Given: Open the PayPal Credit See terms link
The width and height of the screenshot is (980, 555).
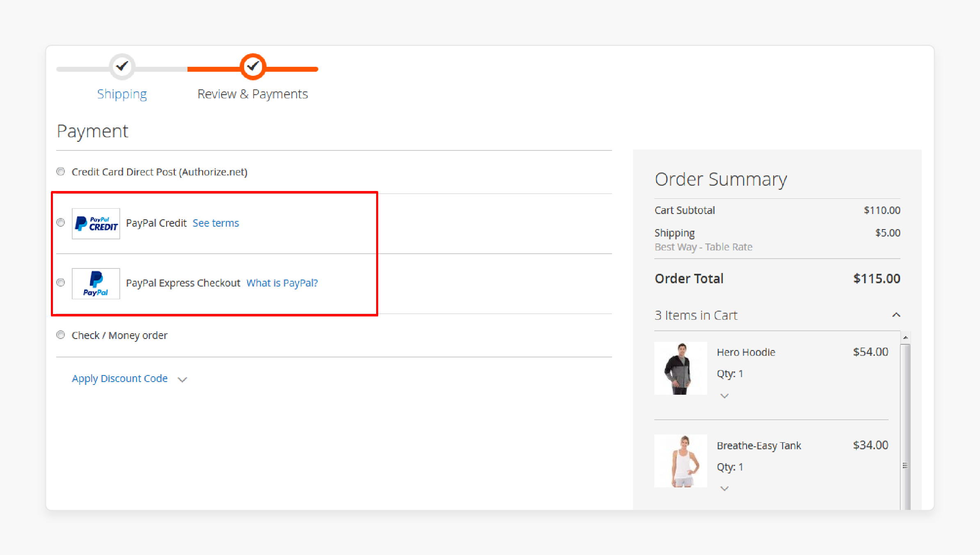Looking at the screenshot, I should 216,223.
